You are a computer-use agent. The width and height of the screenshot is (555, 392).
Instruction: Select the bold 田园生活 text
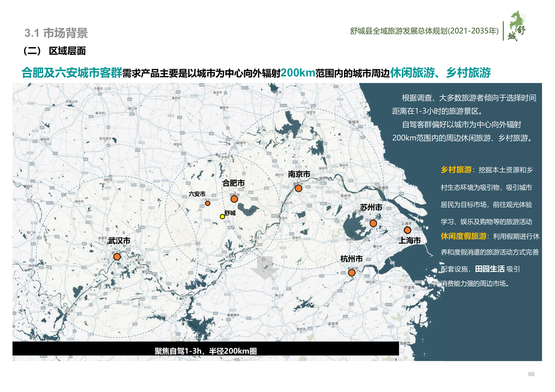coord(490,269)
